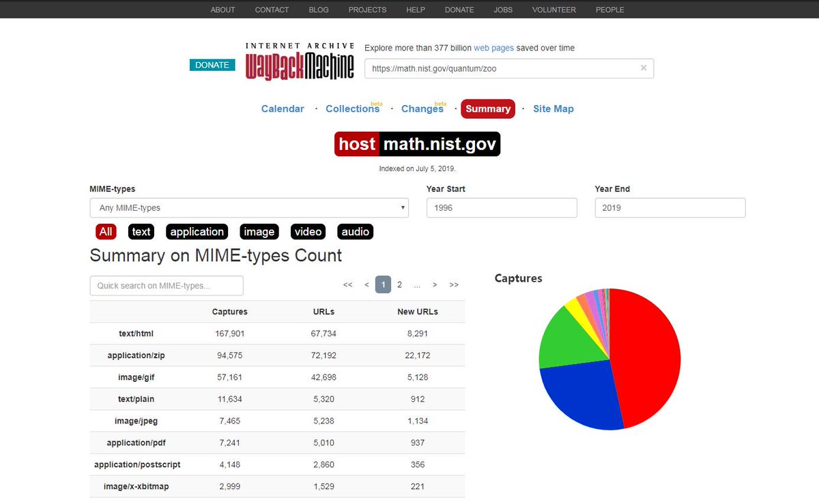Select the All filter pill
The height and width of the screenshot is (504, 819).
[x=106, y=232]
